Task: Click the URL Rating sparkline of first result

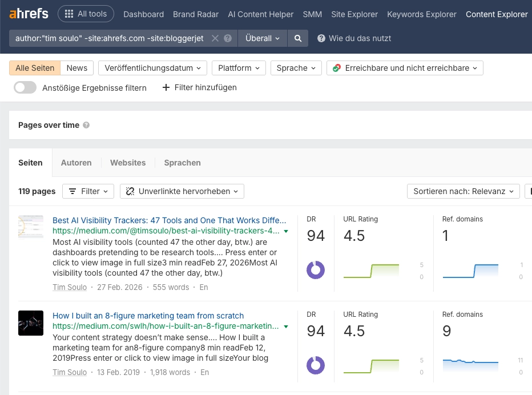Action: pyautogui.click(x=371, y=271)
